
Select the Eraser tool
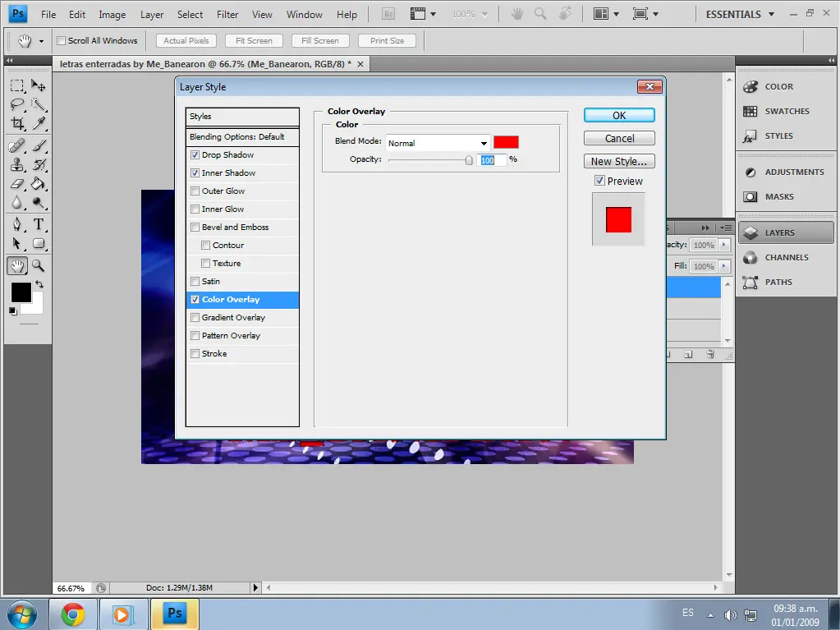[17, 184]
